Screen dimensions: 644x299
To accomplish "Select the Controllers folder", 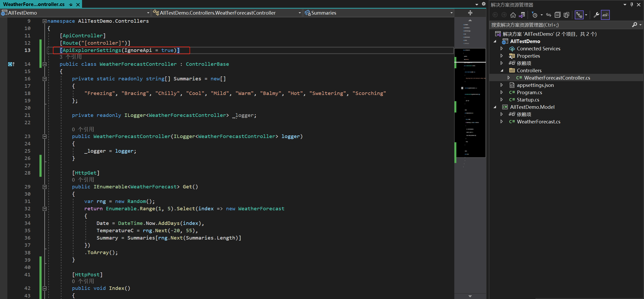I will (x=529, y=70).
